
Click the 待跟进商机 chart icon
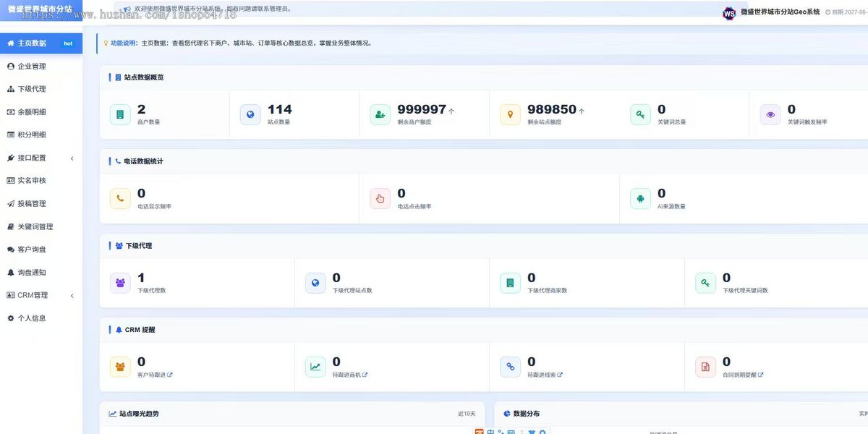point(315,367)
